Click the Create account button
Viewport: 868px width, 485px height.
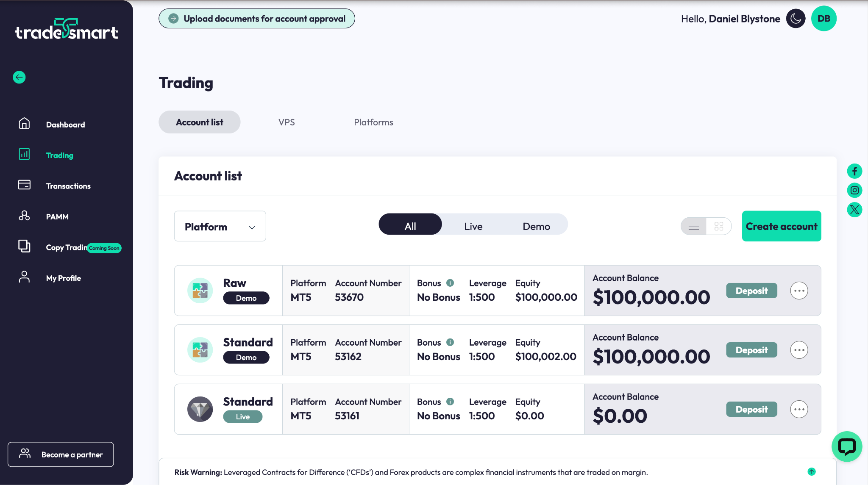(x=782, y=226)
